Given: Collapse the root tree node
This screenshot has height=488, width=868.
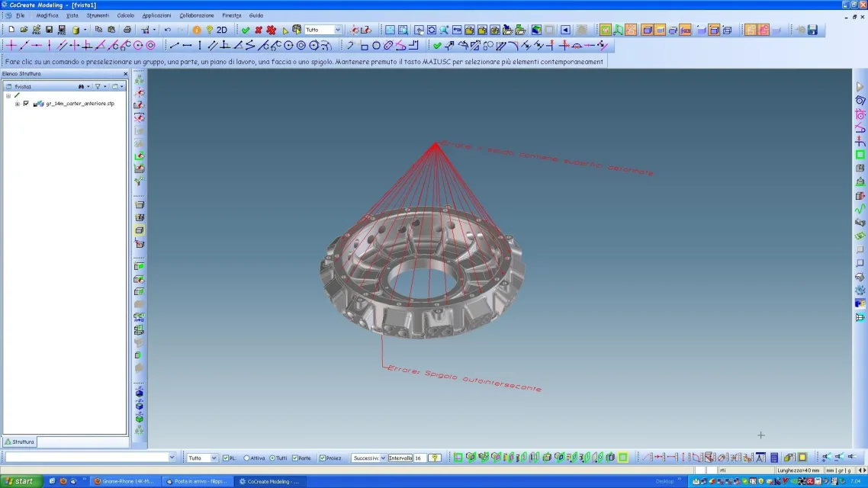Looking at the screenshot, I should [8, 96].
